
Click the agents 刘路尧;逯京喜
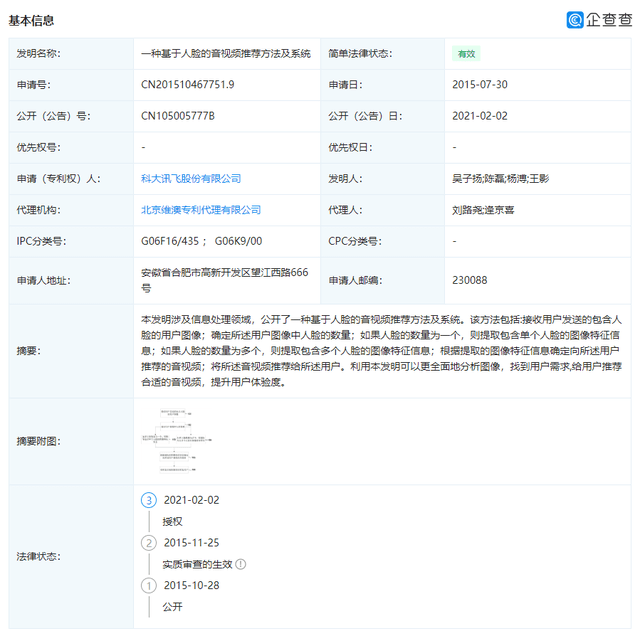click(x=483, y=210)
